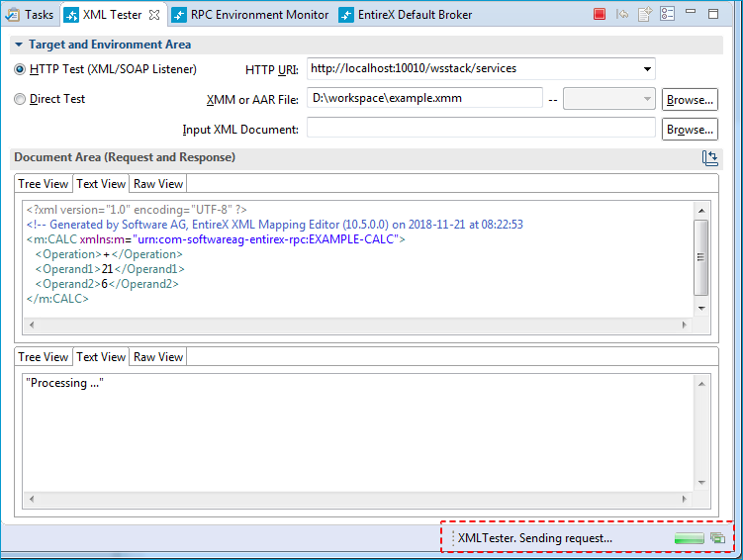Image resolution: width=743 pixels, height=560 pixels.
Task: Open the preferences checklist toolbar icon
Action: 667,14
